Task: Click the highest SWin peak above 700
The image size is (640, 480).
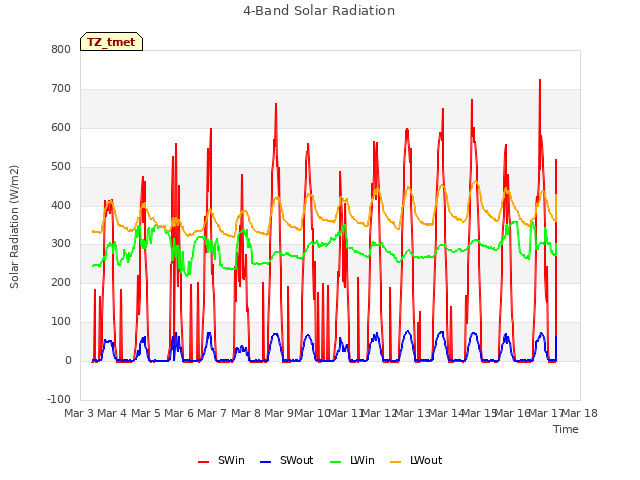Action: coord(540,80)
